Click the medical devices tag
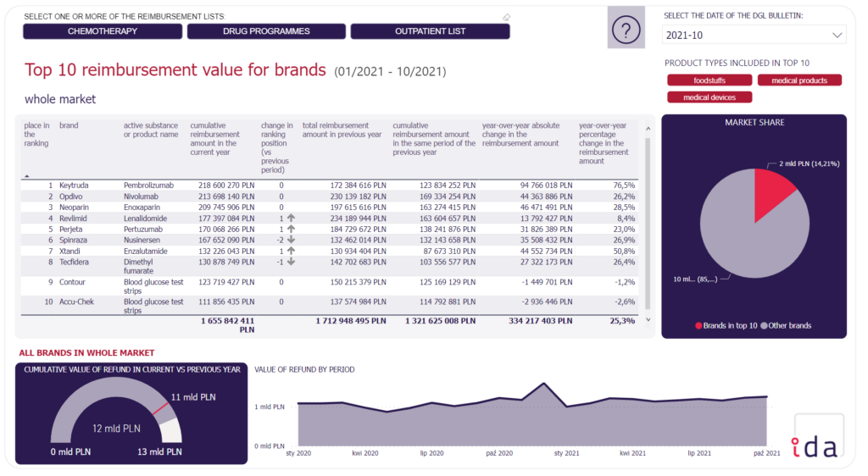This screenshot has height=476, width=868. pos(709,97)
